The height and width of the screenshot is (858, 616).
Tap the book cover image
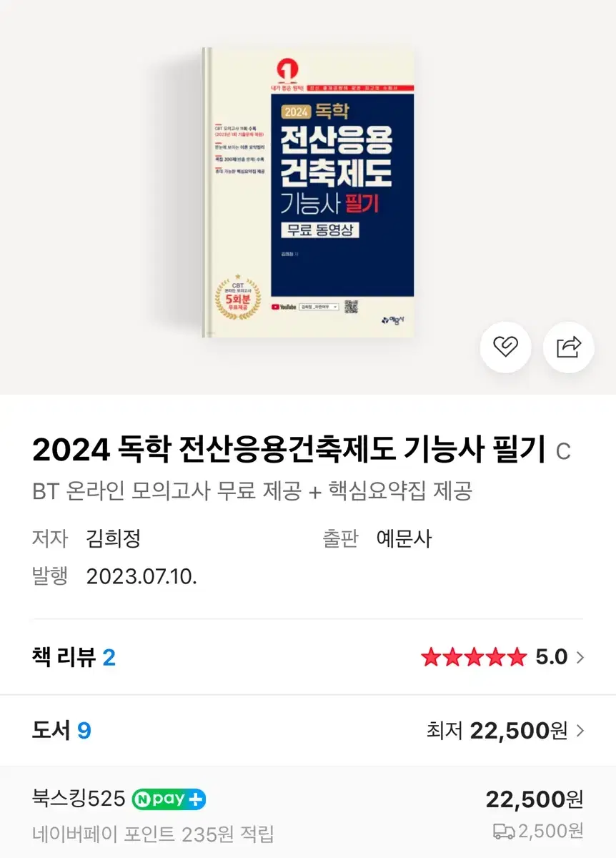[308, 192]
